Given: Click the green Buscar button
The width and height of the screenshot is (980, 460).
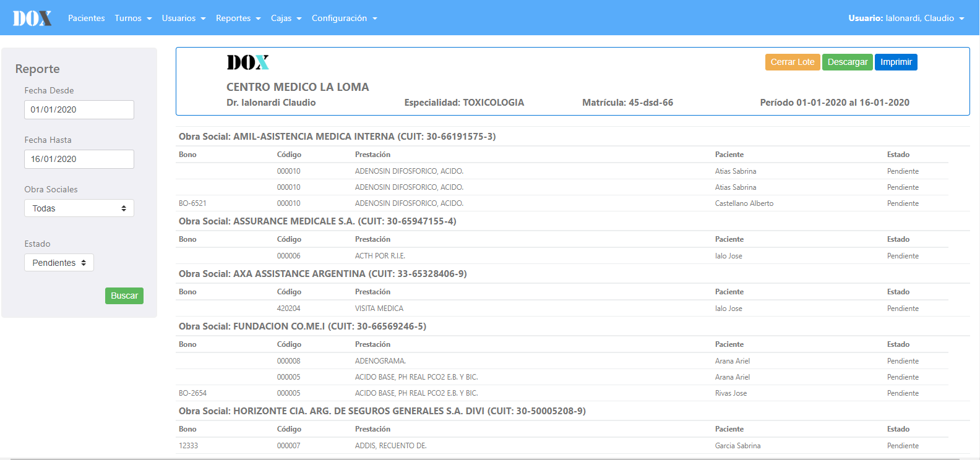Looking at the screenshot, I should click(x=124, y=296).
